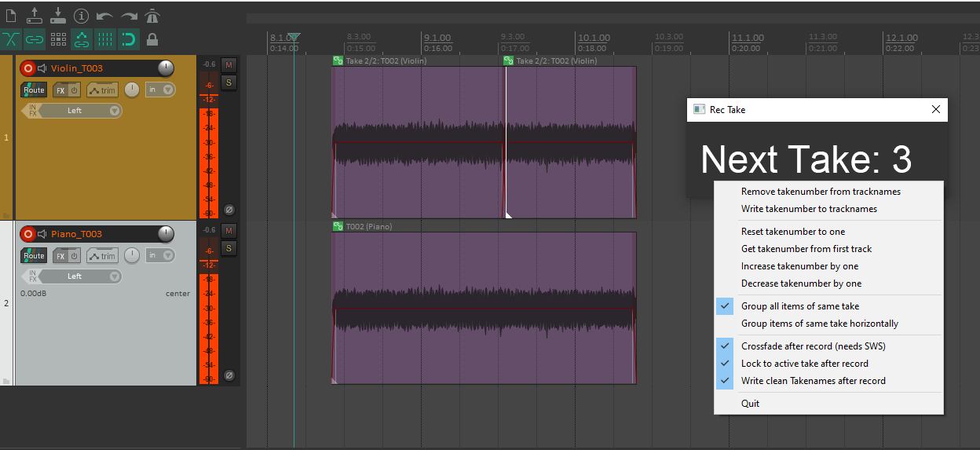Click the volume knob on Violin_T003 track
Image resolution: width=980 pixels, height=450 pixels.
coord(166,68)
